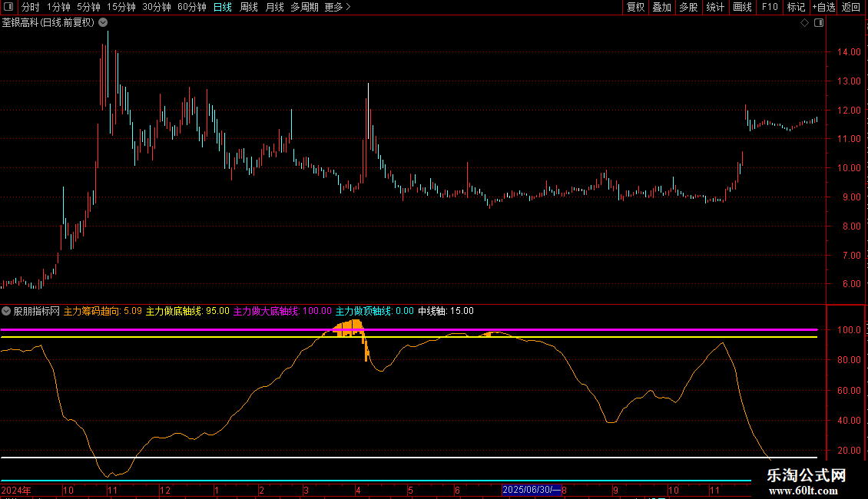The image size is (868, 499).
Task: Open the 标记 mark tool
Action: point(796,7)
